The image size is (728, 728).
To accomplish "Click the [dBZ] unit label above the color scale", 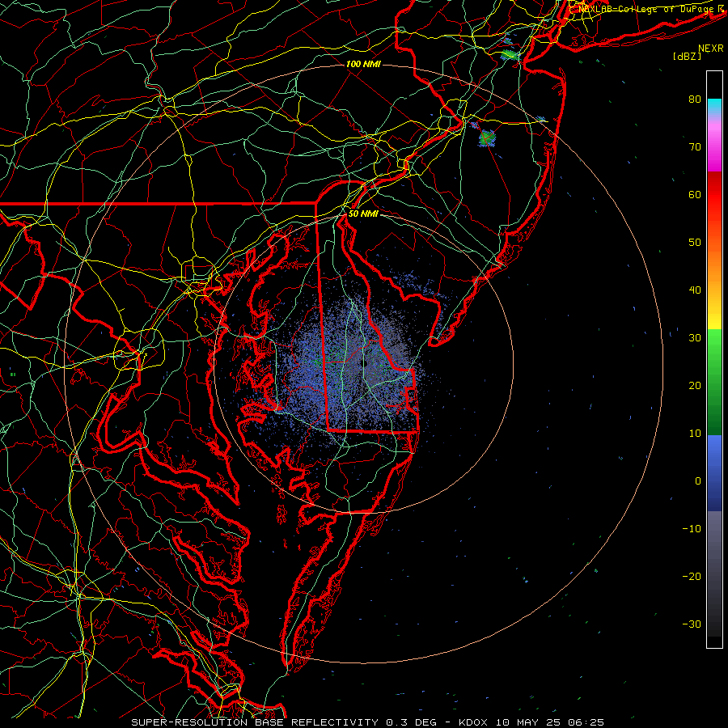I will coord(687,56).
